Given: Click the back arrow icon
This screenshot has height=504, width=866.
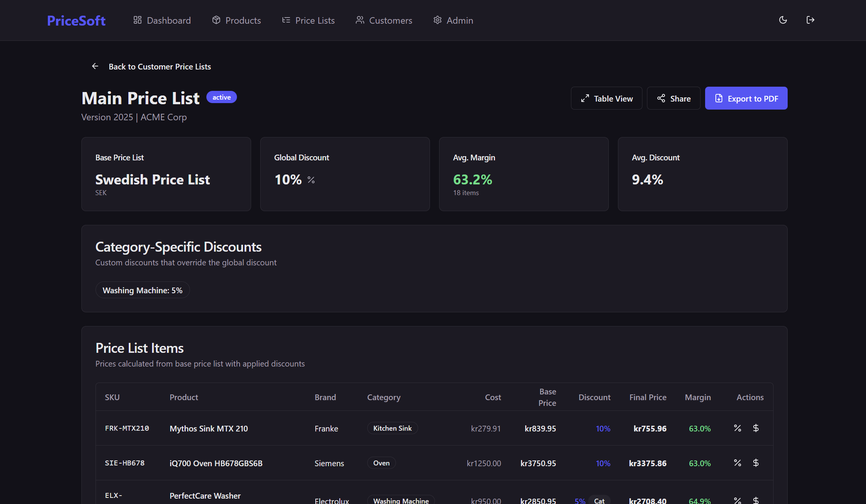Looking at the screenshot, I should 95,66.
